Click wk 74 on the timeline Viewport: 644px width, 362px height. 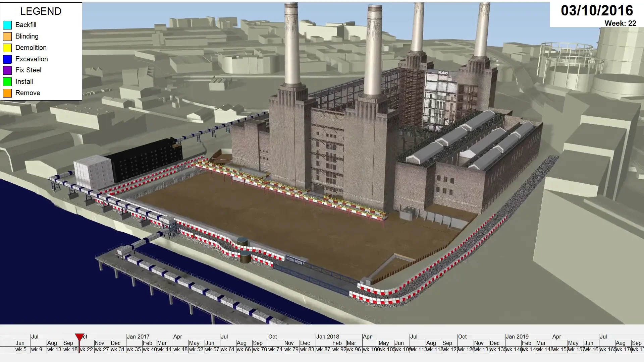coord(275,349)
